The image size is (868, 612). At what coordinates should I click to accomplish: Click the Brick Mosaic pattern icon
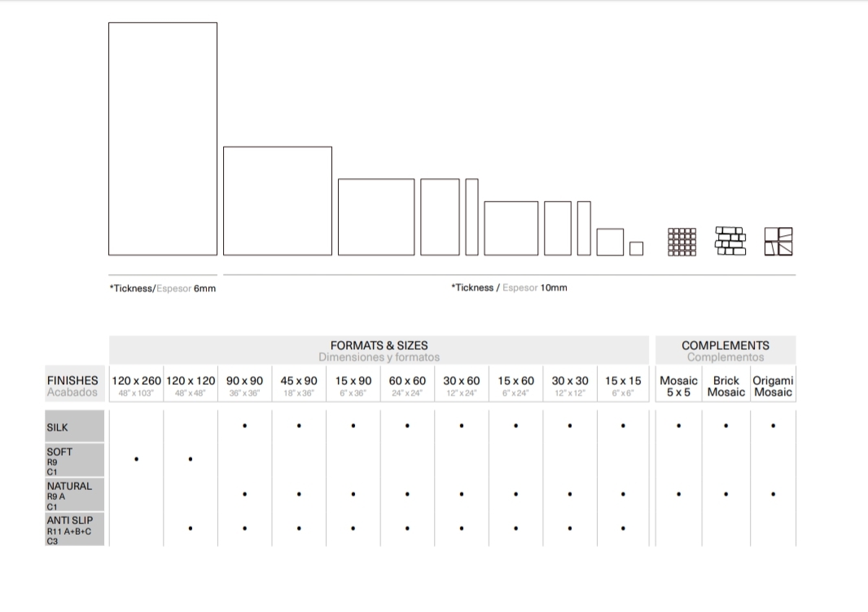[x=730, y=241]
